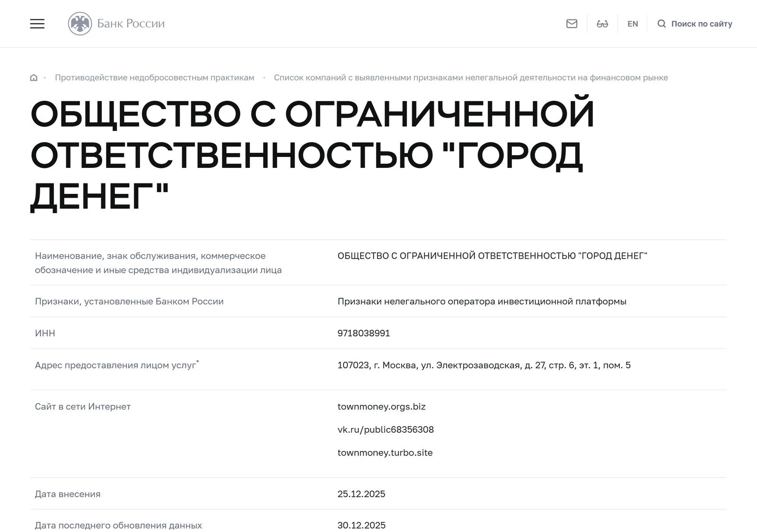Switch the site to EN language
The height and width of the screenshot is (532, 757).
pyautogui.click(x=633, y=24)
